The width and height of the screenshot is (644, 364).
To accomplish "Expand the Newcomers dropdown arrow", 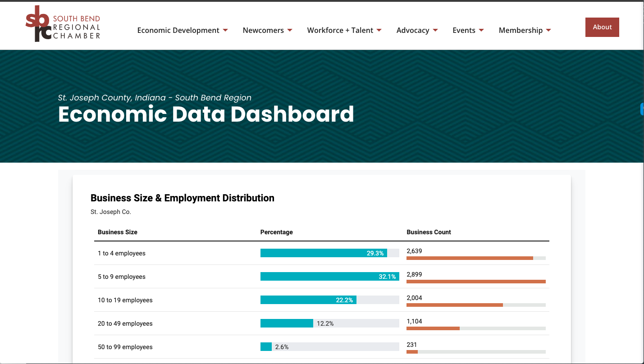I will pyautogui.click(x=290, y=30).
